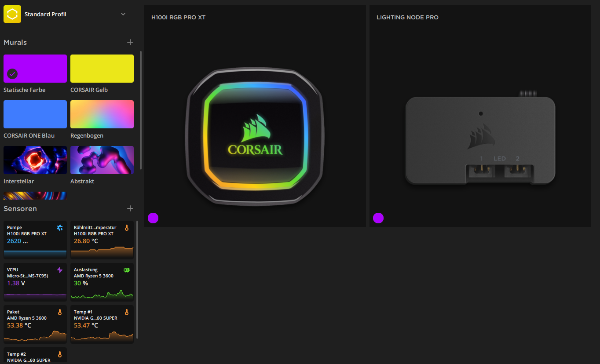This screenshot has height=364, width=600.
Task: Select the CORSAIR Gelb yellow mural
Action: 102,69
